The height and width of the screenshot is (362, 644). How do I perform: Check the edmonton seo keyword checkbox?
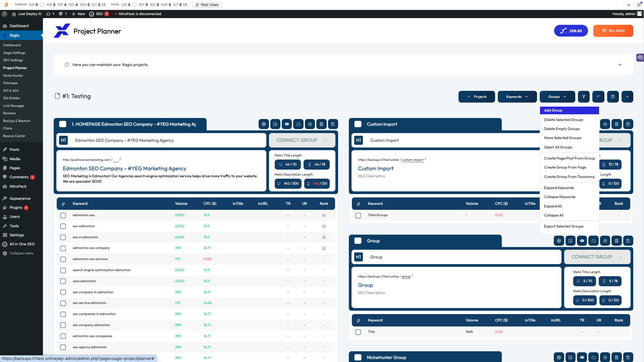pyautogui.click(x=63, y=216)
